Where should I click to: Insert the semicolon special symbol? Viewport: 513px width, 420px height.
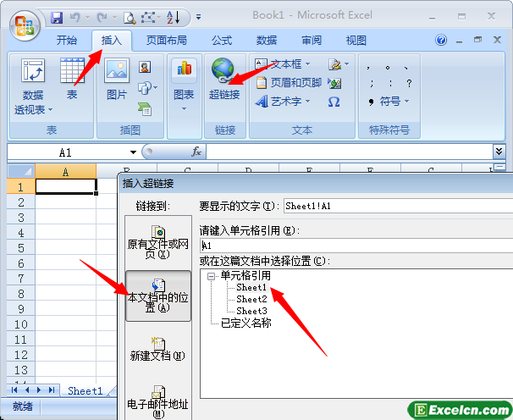372,84
